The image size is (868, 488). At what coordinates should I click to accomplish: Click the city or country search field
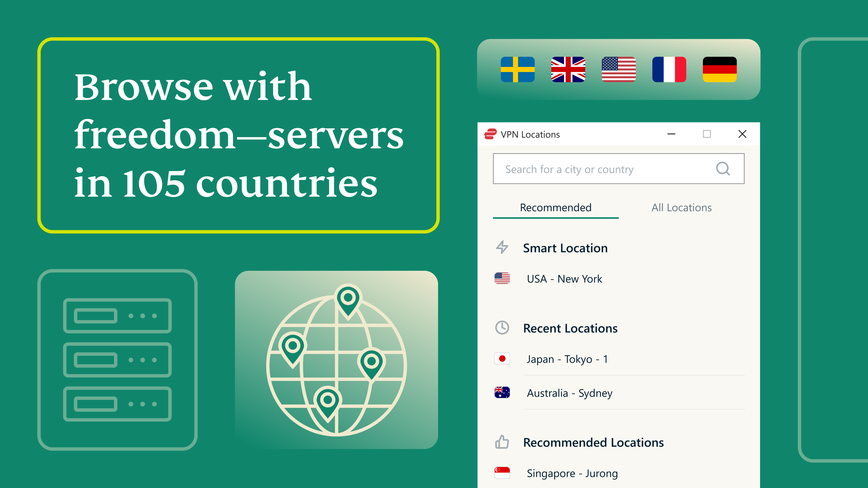(x=606, y=169)
